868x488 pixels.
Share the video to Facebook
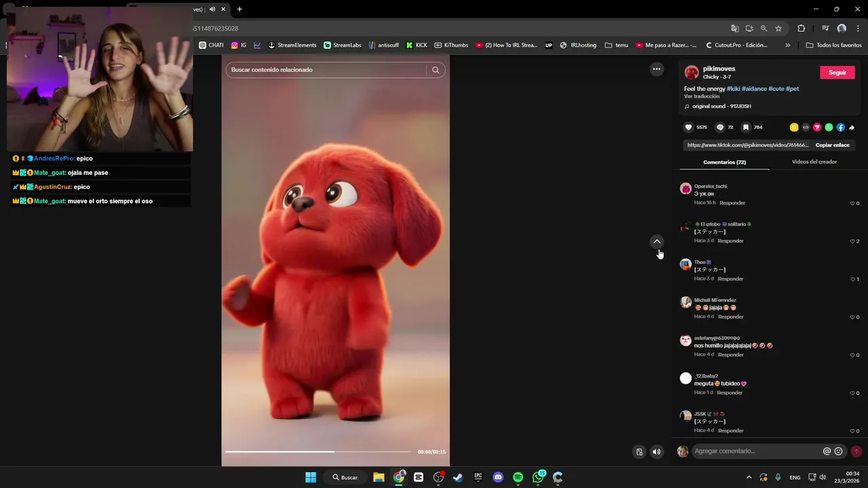click(x=840, y=127)
